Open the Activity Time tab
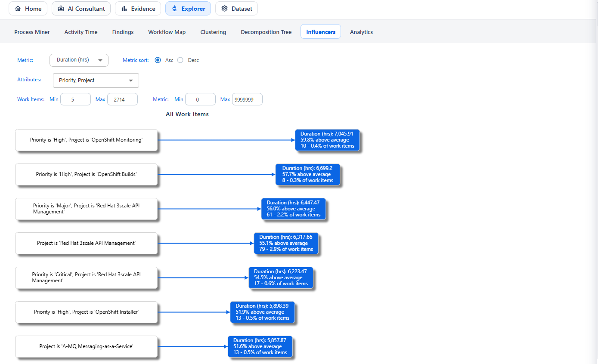This screenshot has height=364, width=598. coord(81,32)
